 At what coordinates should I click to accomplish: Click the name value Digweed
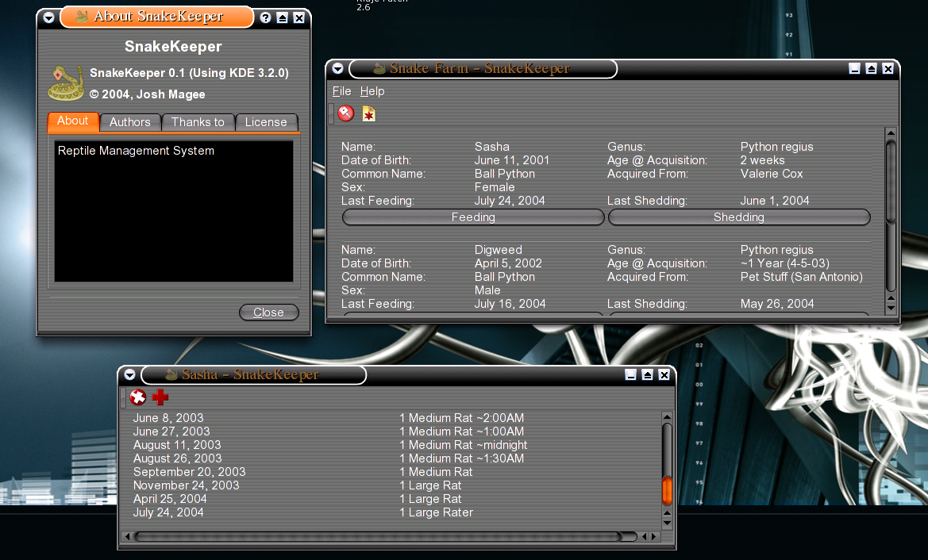[499, 250]
